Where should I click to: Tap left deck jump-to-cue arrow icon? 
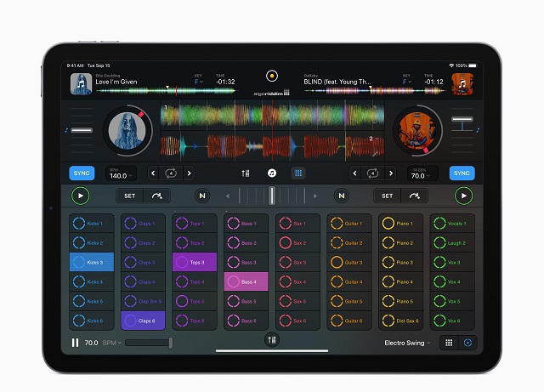coord(156,196)
